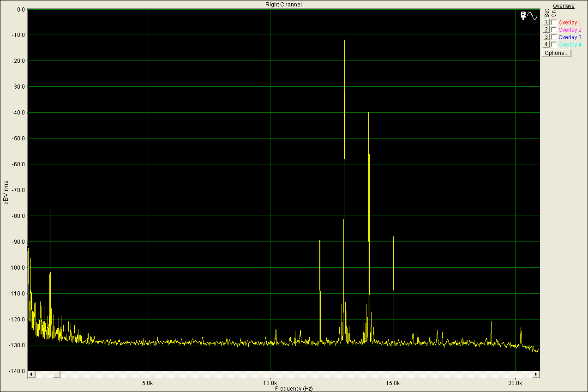
Task: Toggle the Overlay 4 checkbox on
Action: point(554,44)
